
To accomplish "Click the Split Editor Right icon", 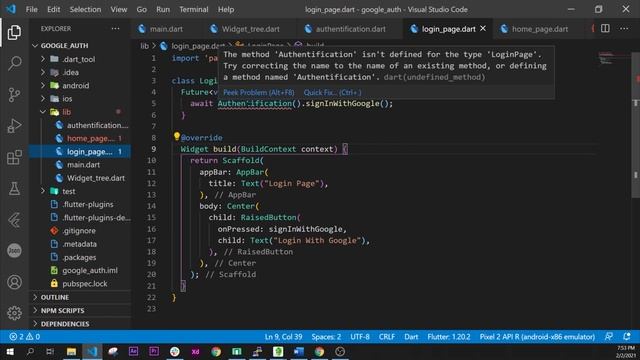I will (605, 29).
